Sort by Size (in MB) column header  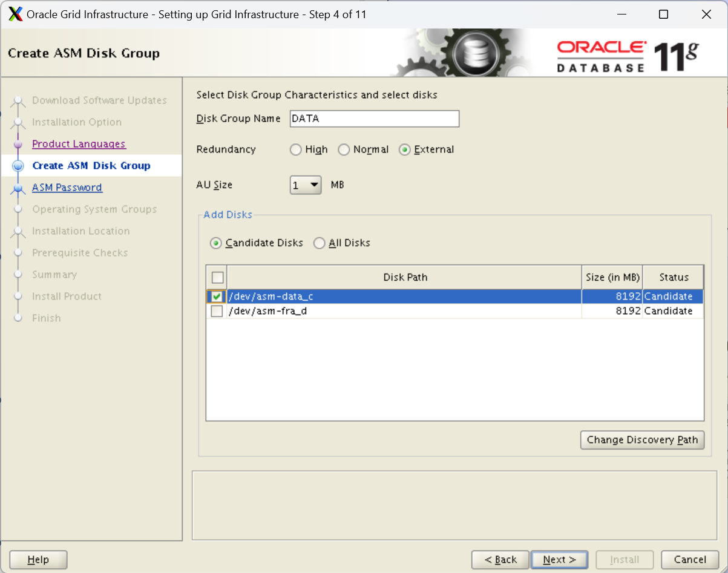click(612, 278)
